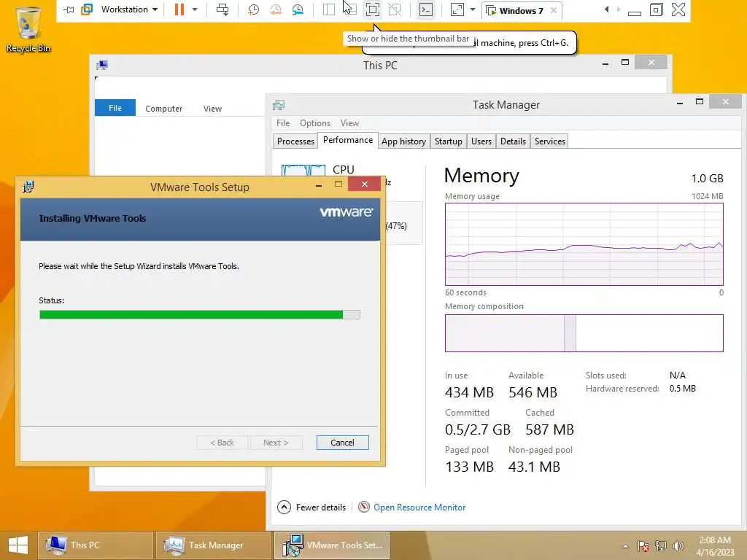The height and width of the screenshot is (560, 747).
Task: Show hidden tray icons arrow
Action: [x=625, y=546]
